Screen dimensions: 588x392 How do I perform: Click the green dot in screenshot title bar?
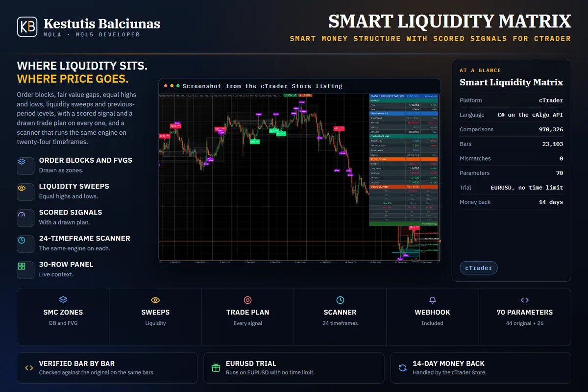tap(178, 86)
